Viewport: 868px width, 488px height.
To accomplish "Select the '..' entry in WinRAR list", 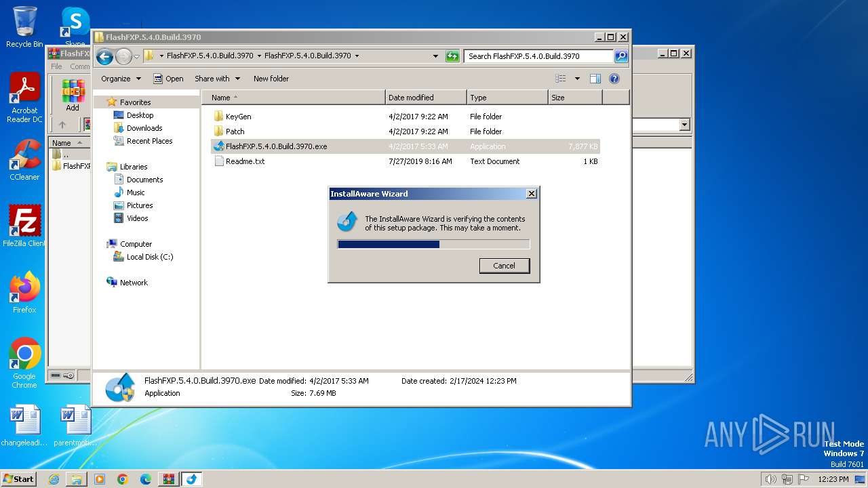I will (x=65, y=155).
